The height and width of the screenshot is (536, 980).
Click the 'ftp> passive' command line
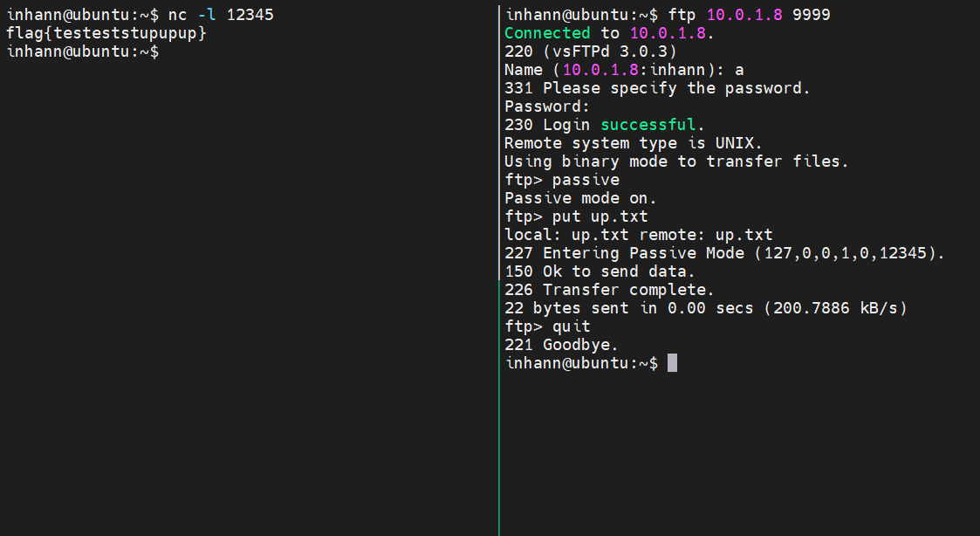click(x=562, y=180)
